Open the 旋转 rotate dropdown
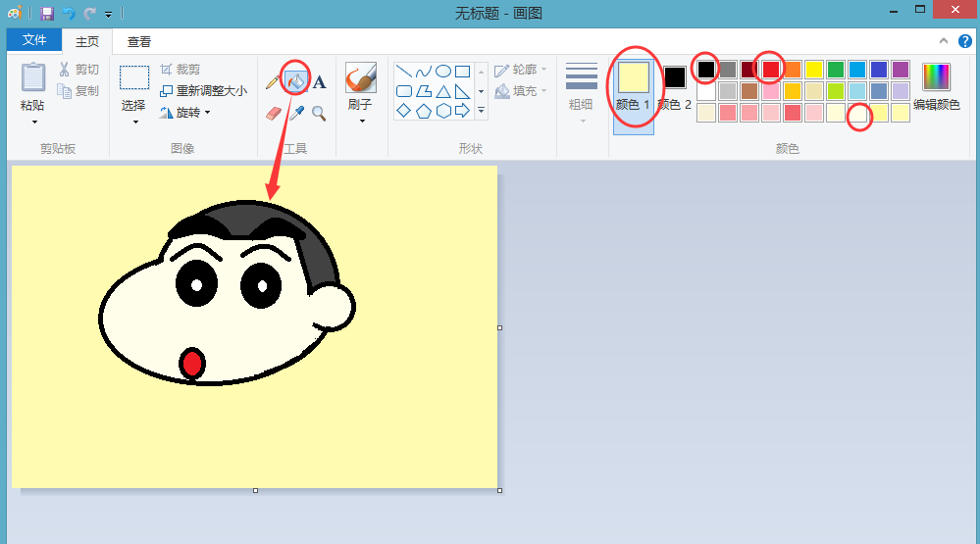This screenshot has width=980, height=544. pos(185,113)
